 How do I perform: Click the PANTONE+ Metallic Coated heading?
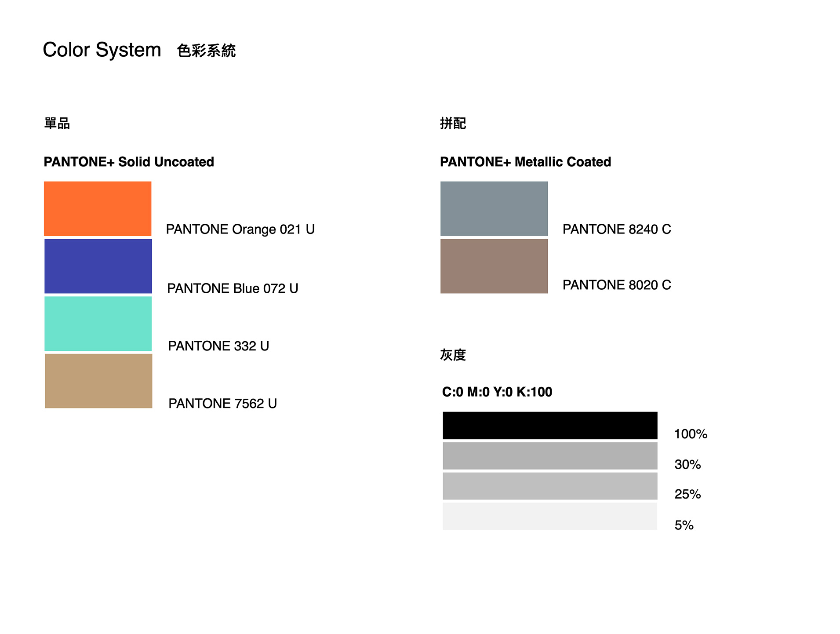tap(525, 162)
